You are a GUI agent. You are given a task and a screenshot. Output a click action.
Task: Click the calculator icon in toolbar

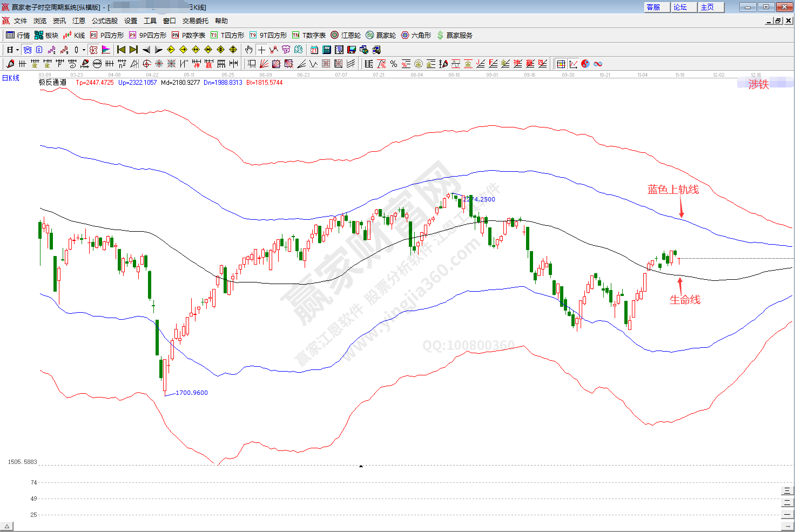[327, 50]
